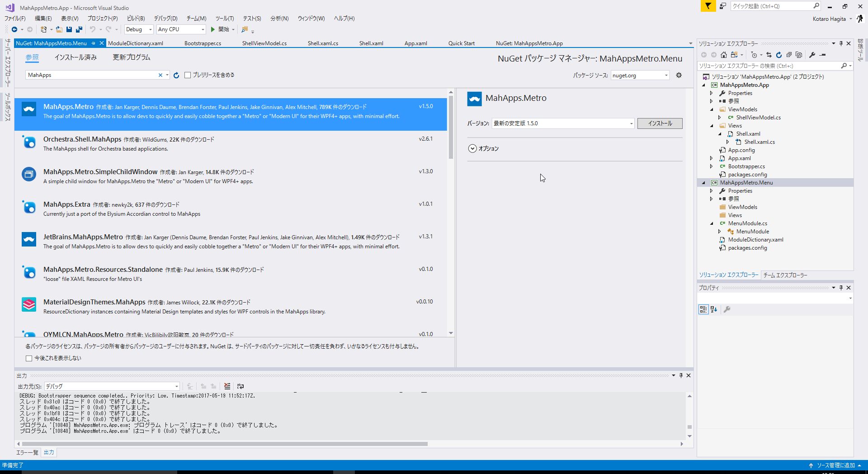This screenshot has width=868, height=474.
Task: Enable the include prerelease checkbox
Action: click(x=188, y=75)
